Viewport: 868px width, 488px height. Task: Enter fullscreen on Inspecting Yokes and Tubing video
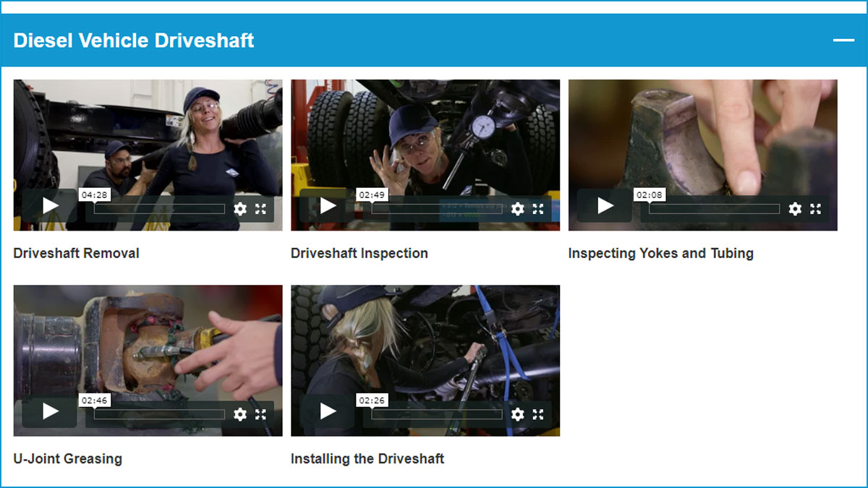(815, 209)
